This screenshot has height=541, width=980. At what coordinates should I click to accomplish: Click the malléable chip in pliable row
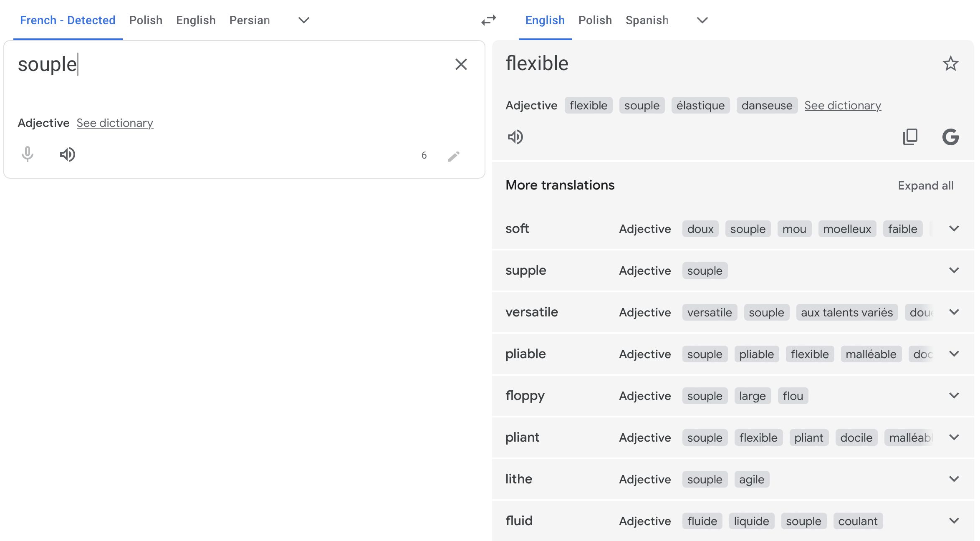coord(871,354)
